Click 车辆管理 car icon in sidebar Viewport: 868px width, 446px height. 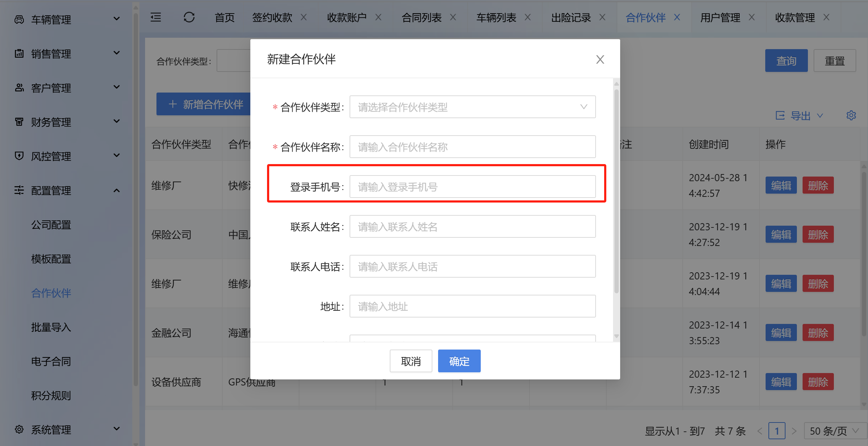coord(19,19)
